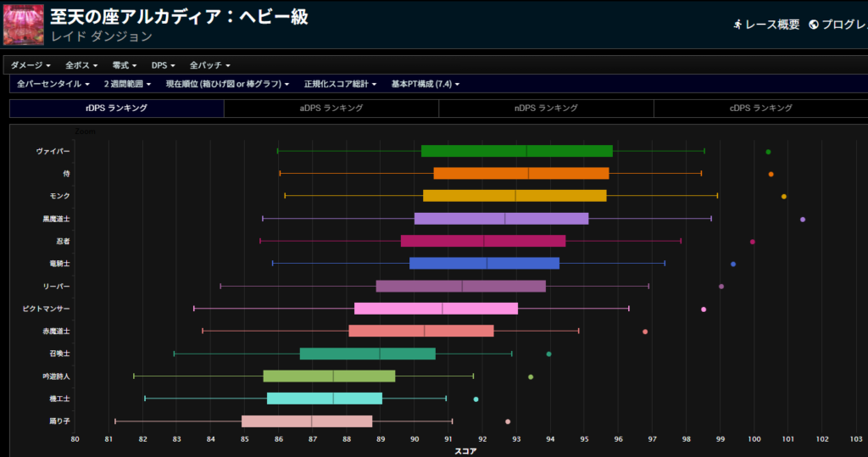Click the raid zone thumbnail image

point(23,25)
